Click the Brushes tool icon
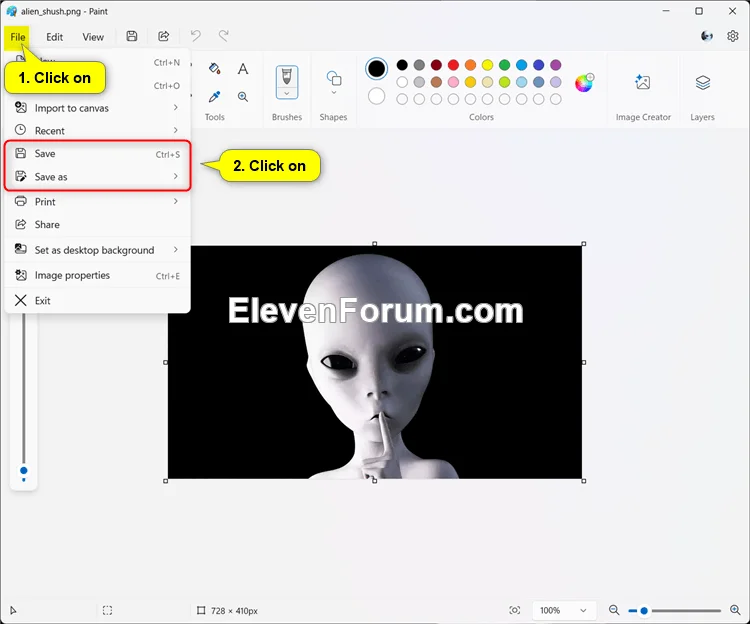This screenshot has height=624, width=750. [287, 77]
